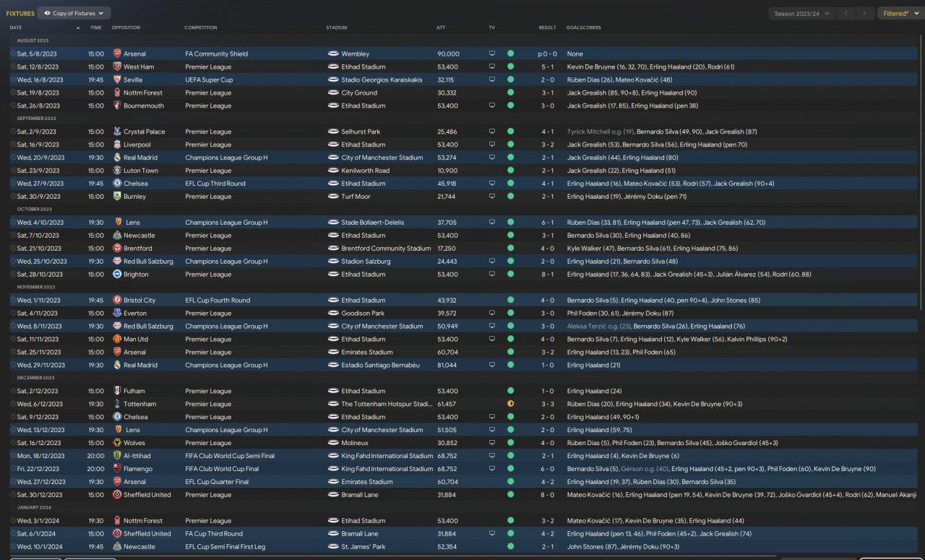Click the stadium icon beside Selhurst Park
The width and height of the screenshot is (925, 560).
[333, 132]
